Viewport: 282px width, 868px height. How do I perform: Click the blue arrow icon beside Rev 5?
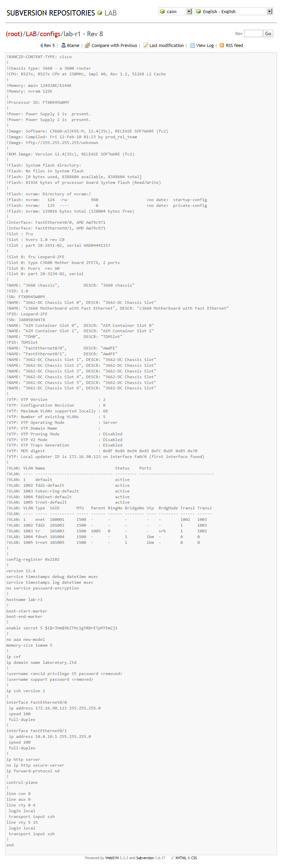[42, 45]
